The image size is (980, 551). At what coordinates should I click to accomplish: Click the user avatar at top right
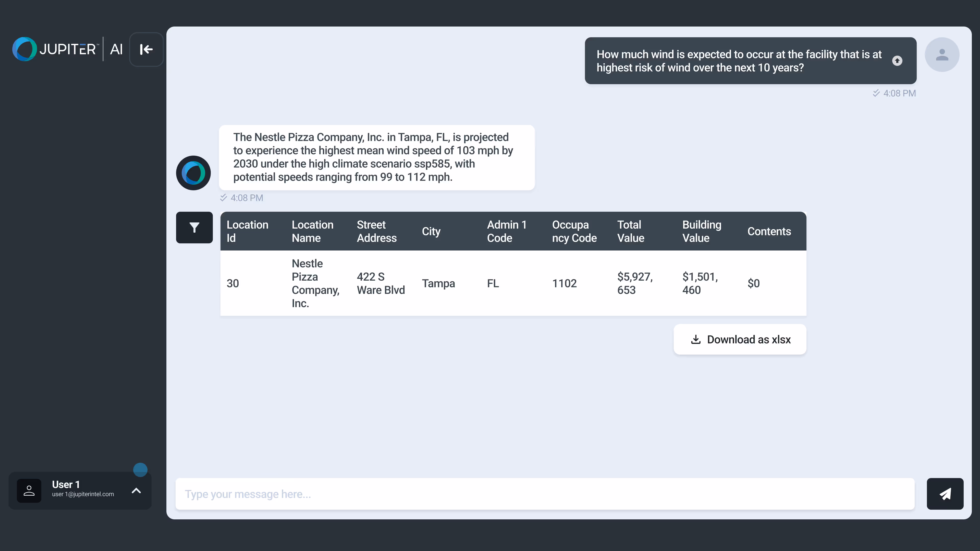point(941,55)
